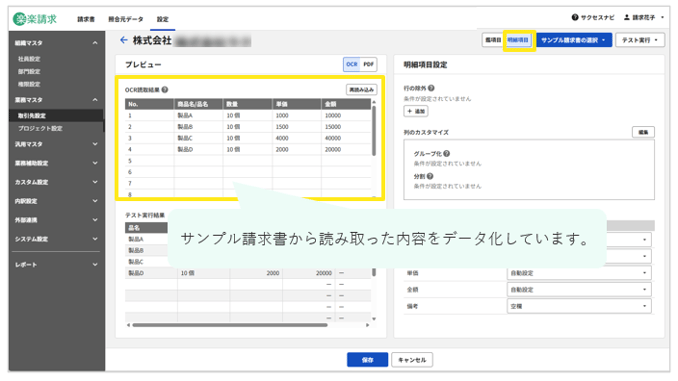The height and width of the screenshot is (381, 678).
Task: Click the + 追加 button
Action: [416, 111]
